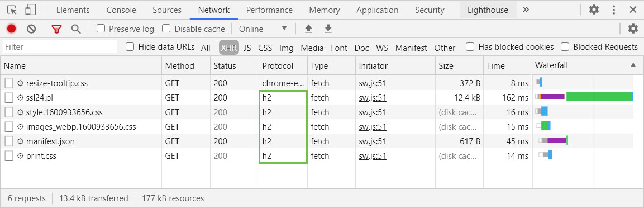Focus the Filter text field
Screen dimensions: 644x208
(x=60, y=47)
